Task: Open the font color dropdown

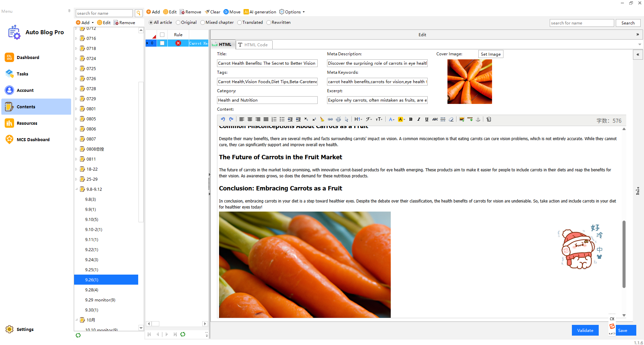Action: coord(391,119)
